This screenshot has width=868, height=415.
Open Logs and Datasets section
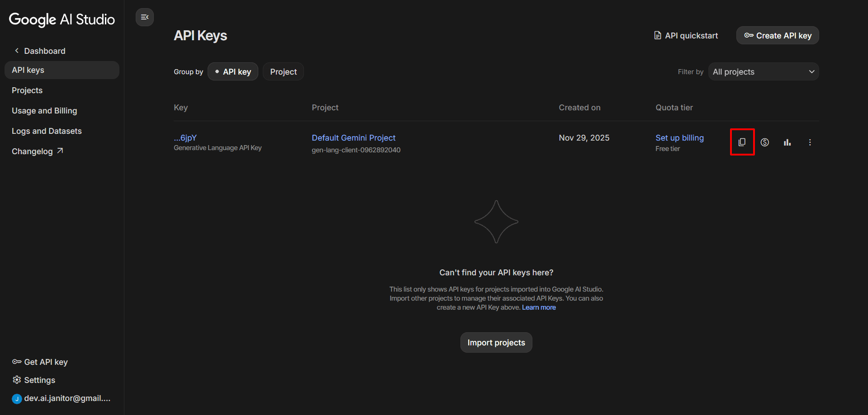47,131
